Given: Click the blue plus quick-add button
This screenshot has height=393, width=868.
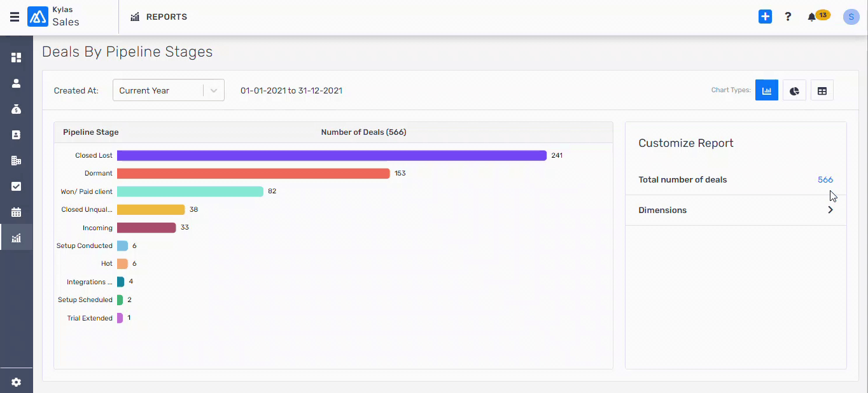Looking at the screenshot, I should pyautogui.click(x=765, y=17).
